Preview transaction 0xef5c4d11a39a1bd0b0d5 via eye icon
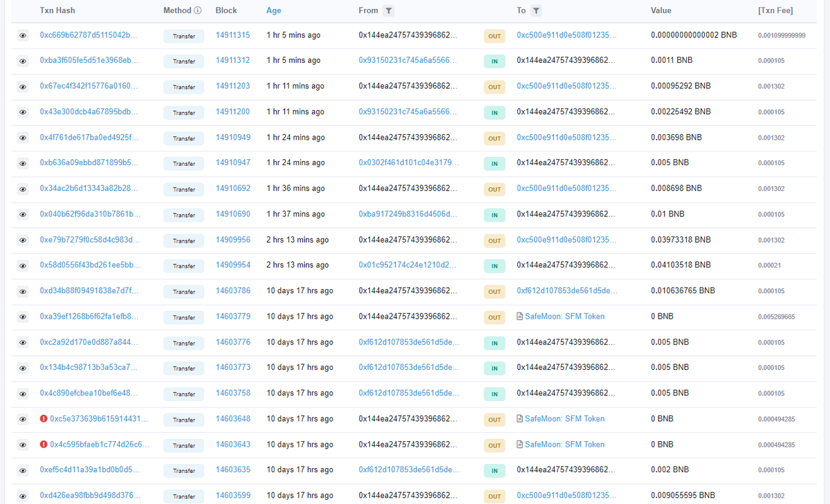The height and width of the screenshot is (504, 830). pos(23,470)
